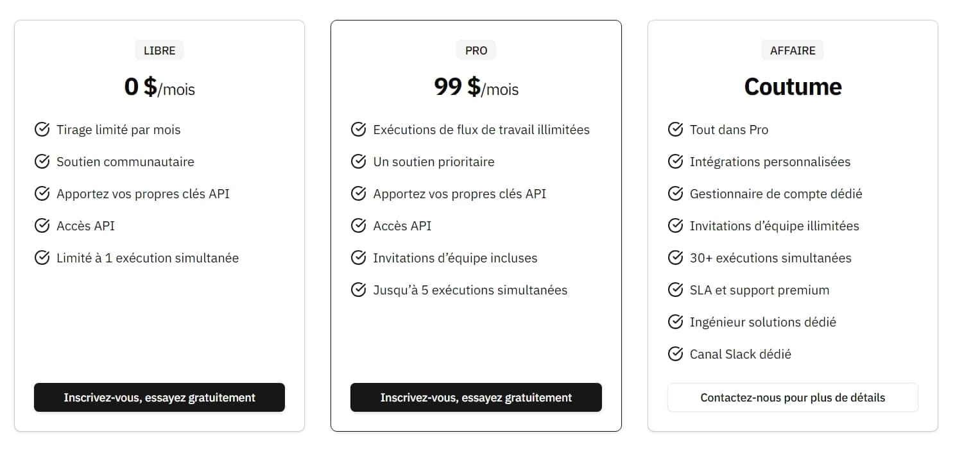980x449 pixels.
Task: Click Inscrivez-vous button under the Pro plan
Action: (x=476, y=398)
